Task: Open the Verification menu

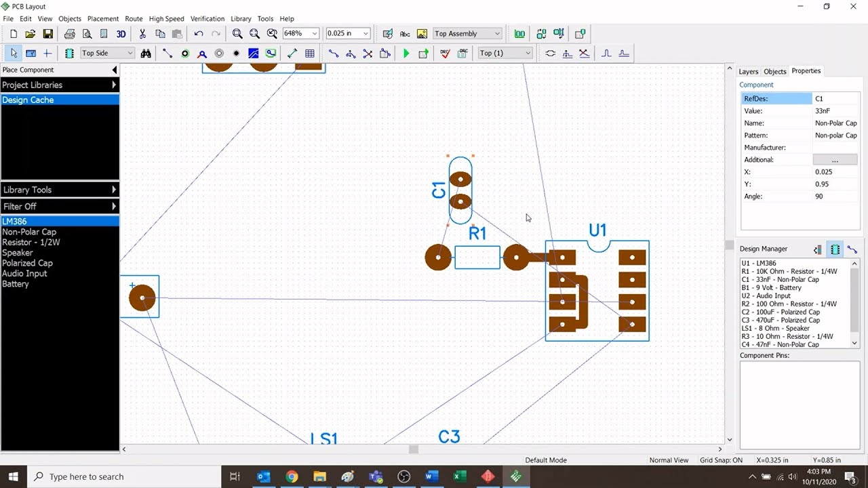Action: coord(208,18)
